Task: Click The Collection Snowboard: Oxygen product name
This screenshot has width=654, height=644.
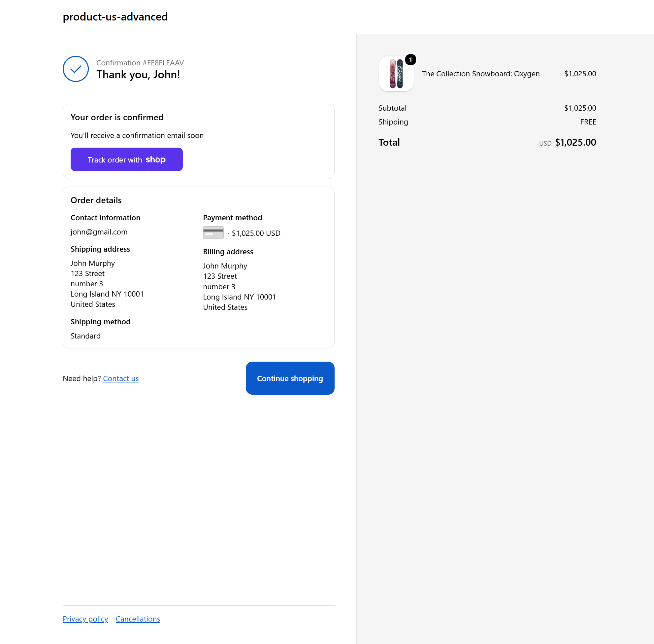Action: pos(481,74)
